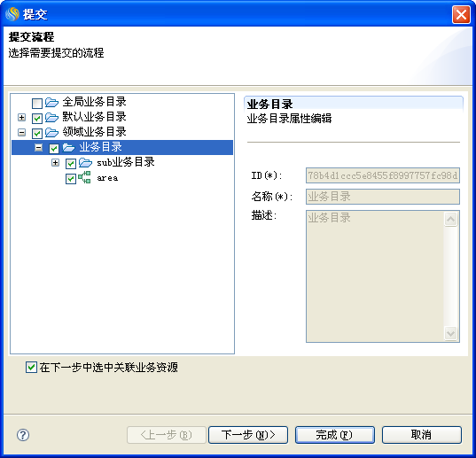The height and width of the screenshot is (458, 476).
Task: Click the 默认业务目录 folder icon
Action: pyautogui.click(x=51, y=118)
